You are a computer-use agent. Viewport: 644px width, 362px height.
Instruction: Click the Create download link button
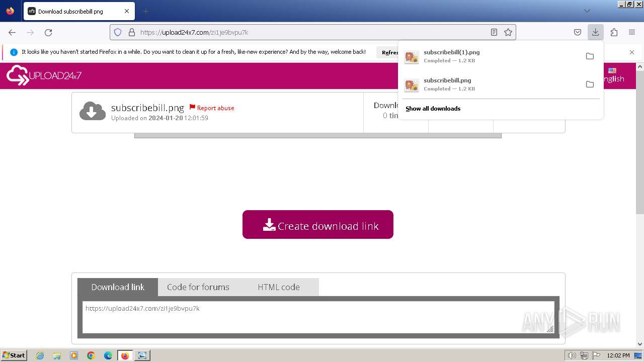tap(318, 224)
